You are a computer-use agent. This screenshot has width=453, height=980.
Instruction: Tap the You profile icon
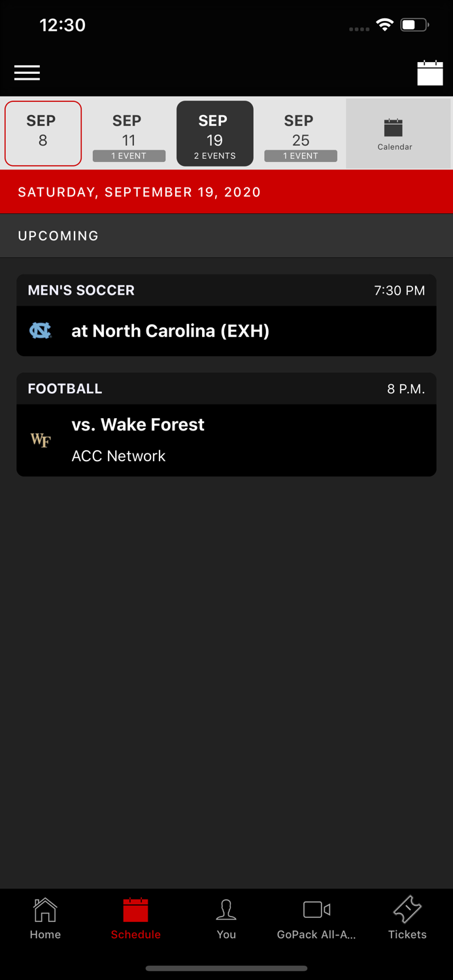coord(226,918)
